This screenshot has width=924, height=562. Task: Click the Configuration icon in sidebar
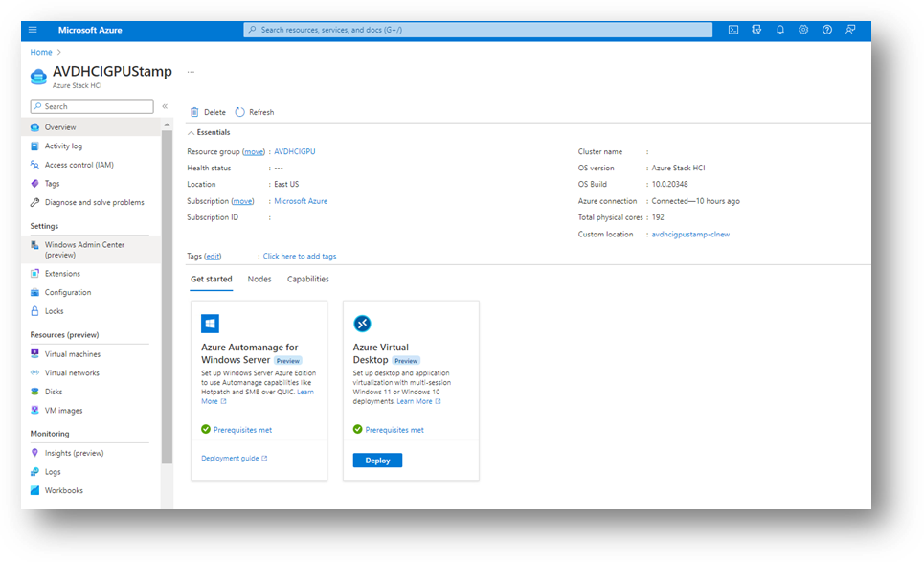click(34, 292)
